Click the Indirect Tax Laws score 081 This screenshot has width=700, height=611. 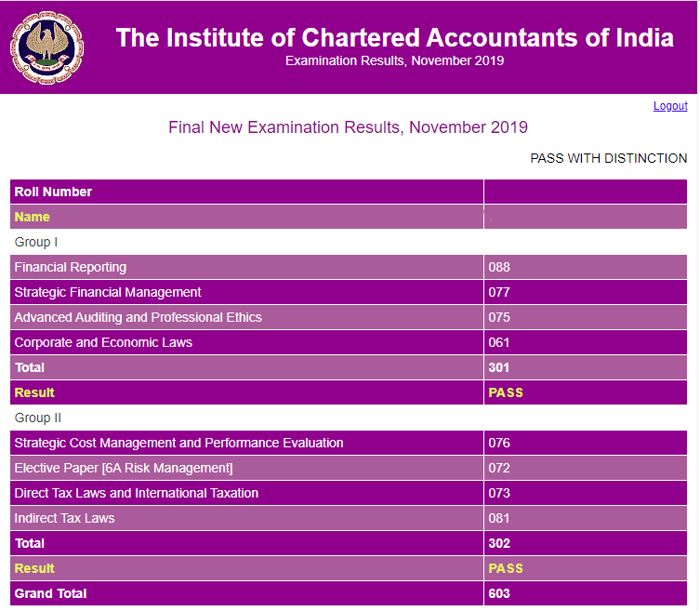[499, 518]
